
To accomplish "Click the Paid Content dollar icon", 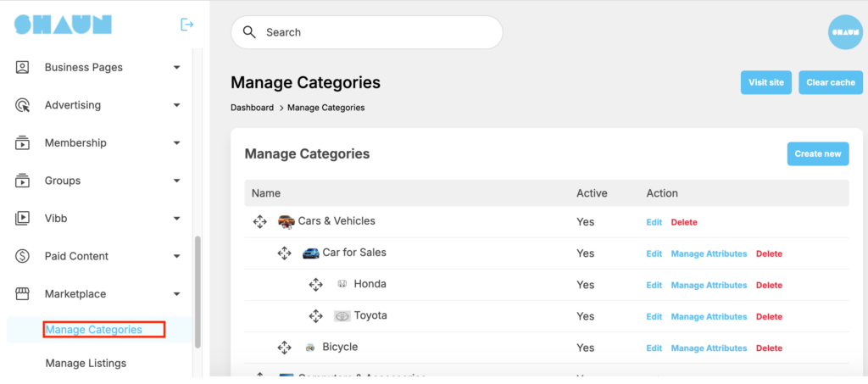I will 23,256.
